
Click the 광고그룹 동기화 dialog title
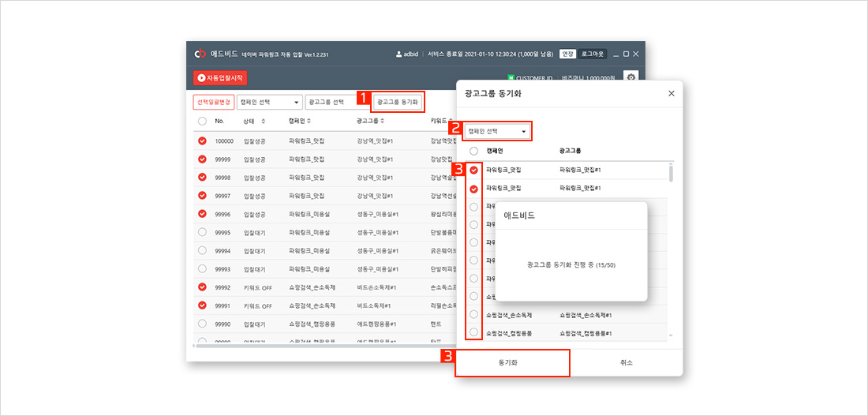click(x=492, y=93)
